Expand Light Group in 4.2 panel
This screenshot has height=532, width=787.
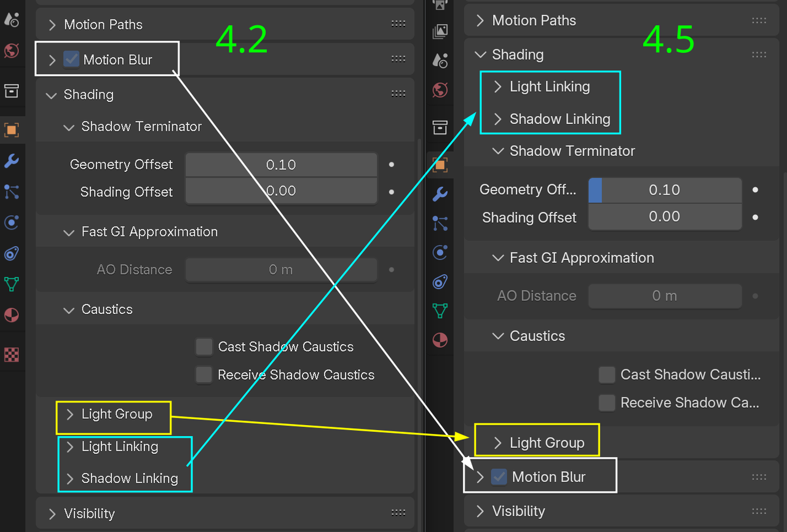69,414
